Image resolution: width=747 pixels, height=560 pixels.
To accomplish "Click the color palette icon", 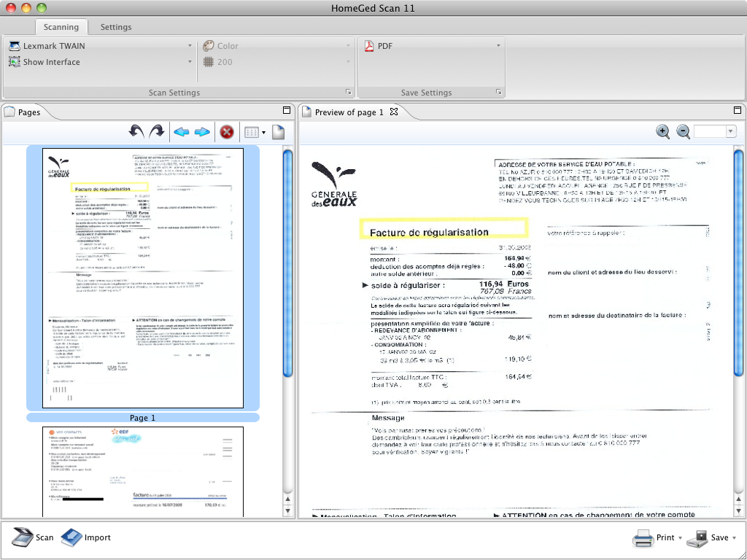I will click(208, 46).
